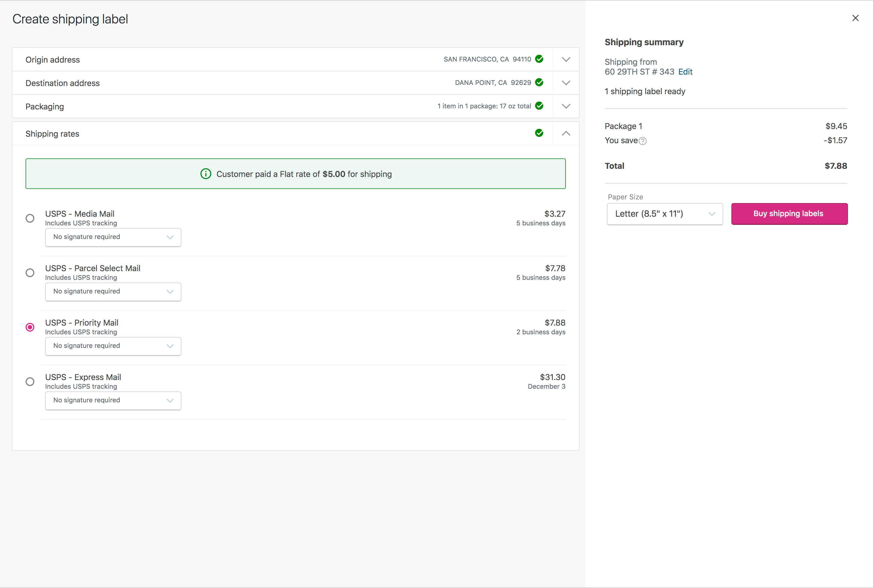Open Express Mail signature dropdown
The height and width of the screenshot is (588, 873).
(x=113, y=400)
